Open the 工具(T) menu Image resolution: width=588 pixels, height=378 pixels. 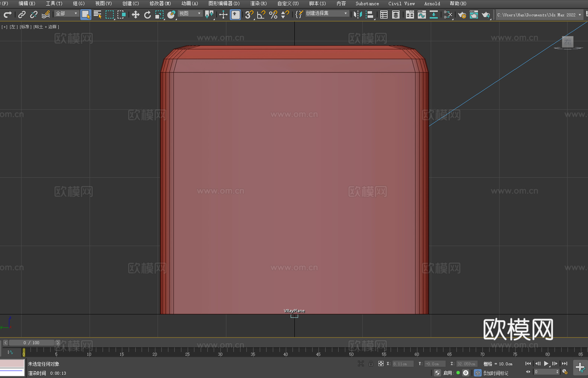click(x=54, y=3)
